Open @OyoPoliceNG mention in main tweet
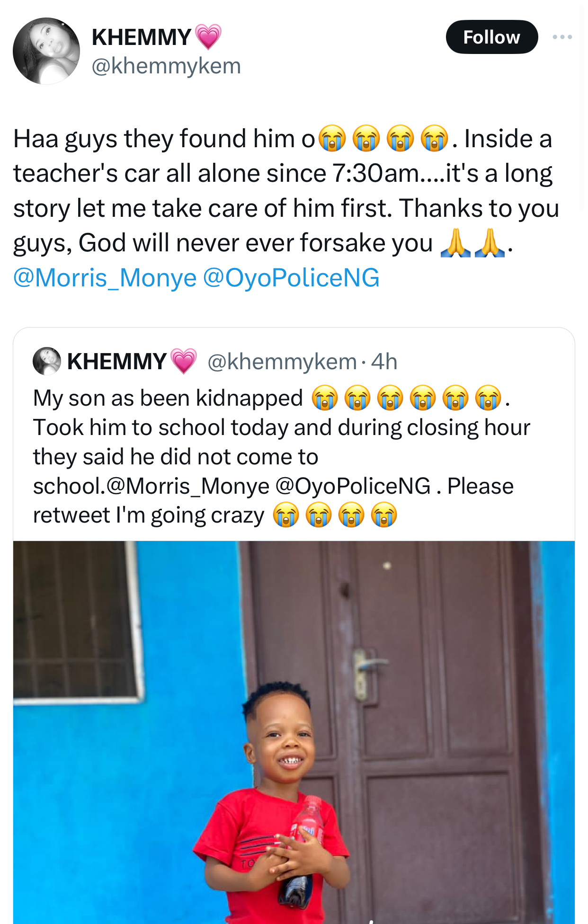 (x=291, y=278)
